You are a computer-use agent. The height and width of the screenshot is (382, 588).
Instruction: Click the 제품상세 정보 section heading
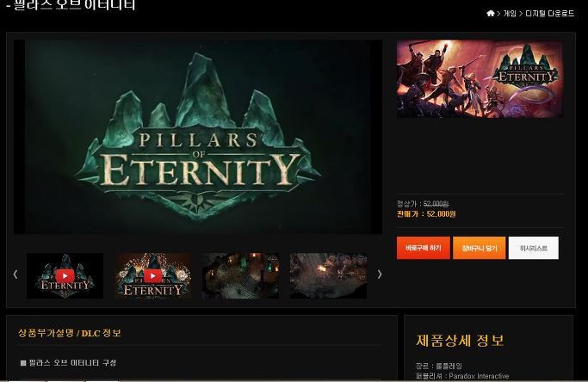pyautogui.click(x=460, y=341)
